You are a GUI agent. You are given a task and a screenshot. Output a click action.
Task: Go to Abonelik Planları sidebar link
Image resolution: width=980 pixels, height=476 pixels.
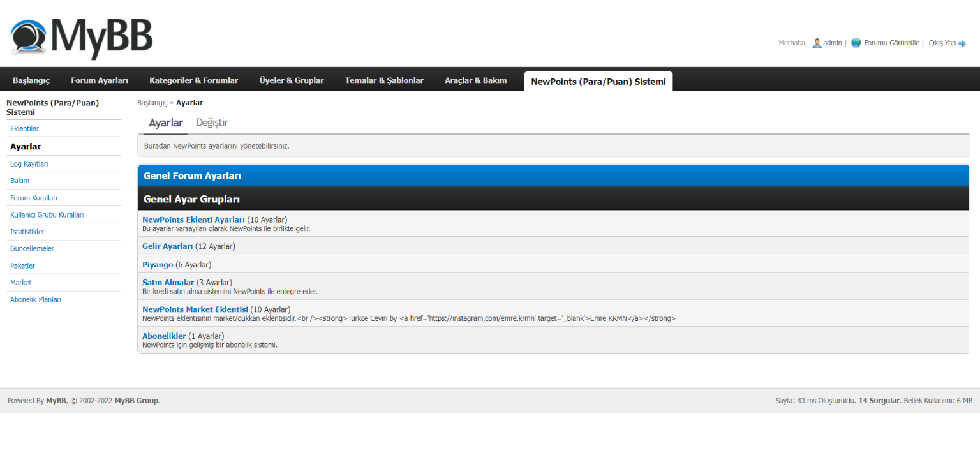coord(36,299)
